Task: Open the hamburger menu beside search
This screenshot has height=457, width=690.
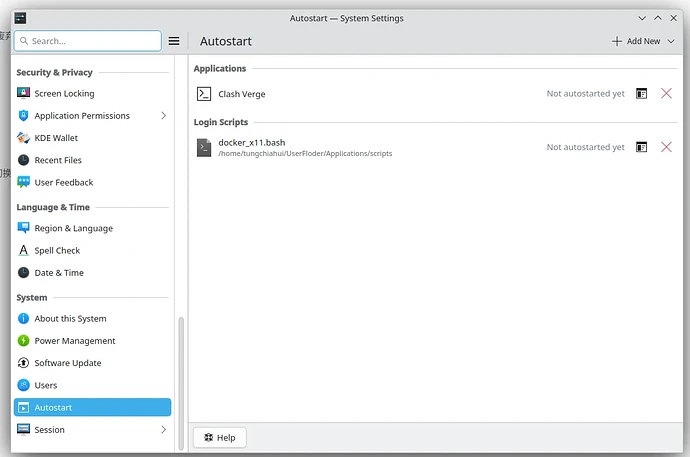Action: [174, 41]
